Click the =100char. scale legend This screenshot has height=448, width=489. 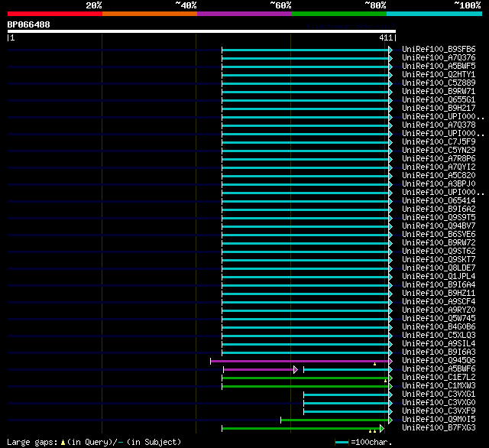coord(364,442)
